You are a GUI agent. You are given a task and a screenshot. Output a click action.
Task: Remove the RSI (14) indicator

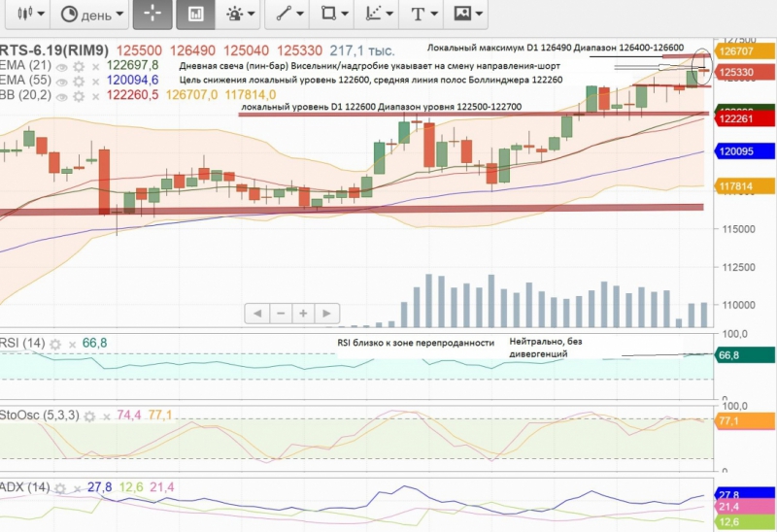click(72, 345)
